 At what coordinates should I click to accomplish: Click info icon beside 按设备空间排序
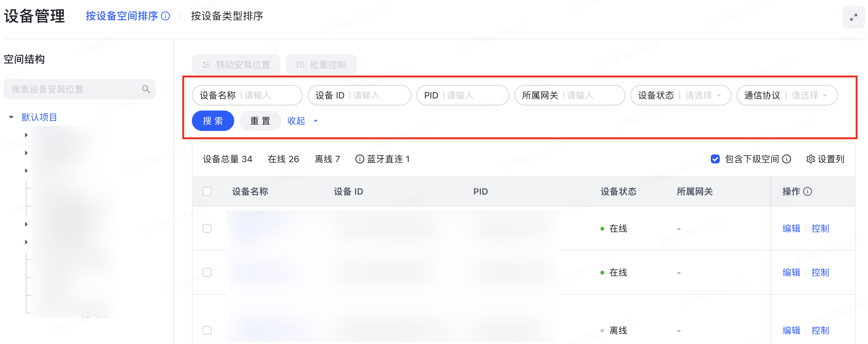coord(165,16)
